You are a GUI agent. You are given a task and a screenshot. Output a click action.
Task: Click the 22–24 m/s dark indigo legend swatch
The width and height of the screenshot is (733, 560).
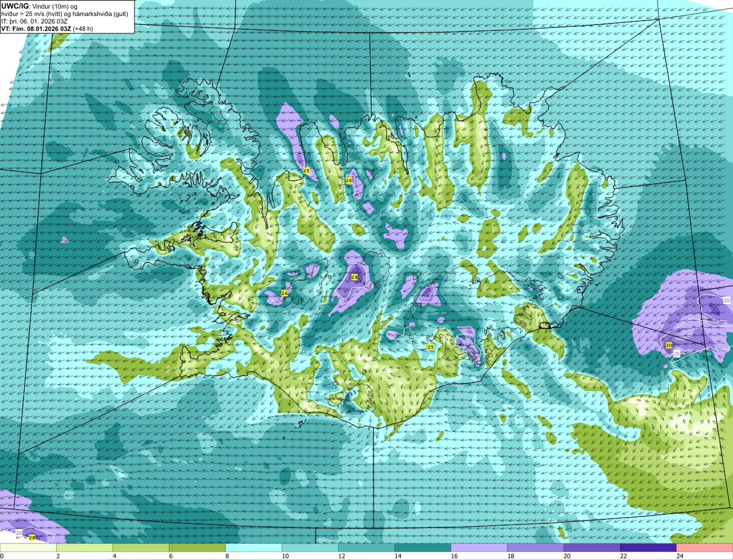648,548
